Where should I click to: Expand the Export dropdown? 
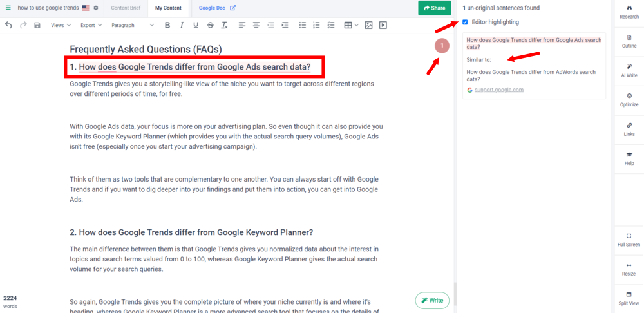coord(91,25)
